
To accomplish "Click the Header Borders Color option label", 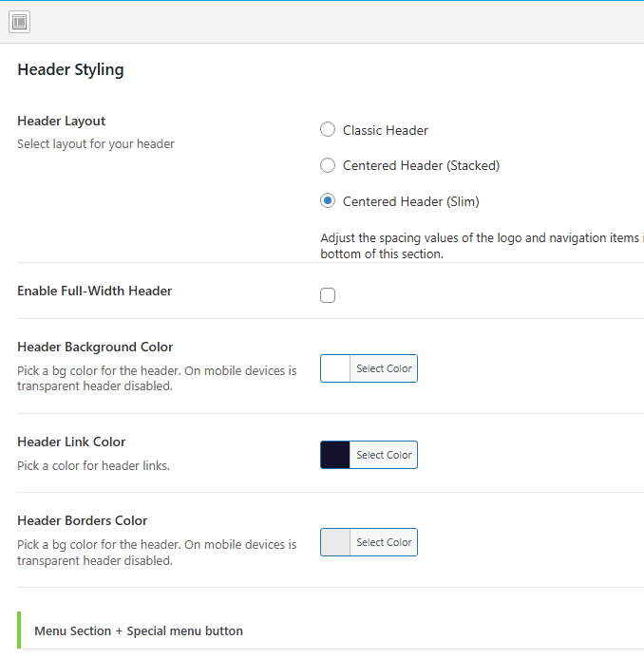I will pos(82,520).
